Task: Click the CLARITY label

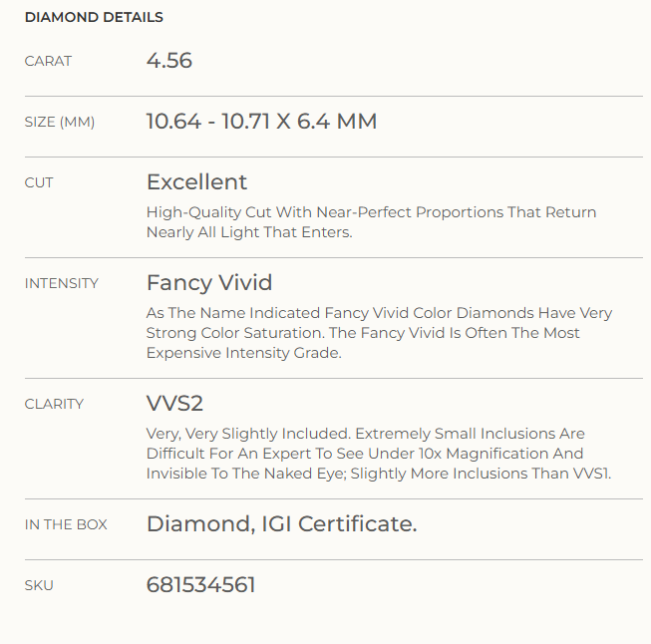Action: tap(55, 404)
